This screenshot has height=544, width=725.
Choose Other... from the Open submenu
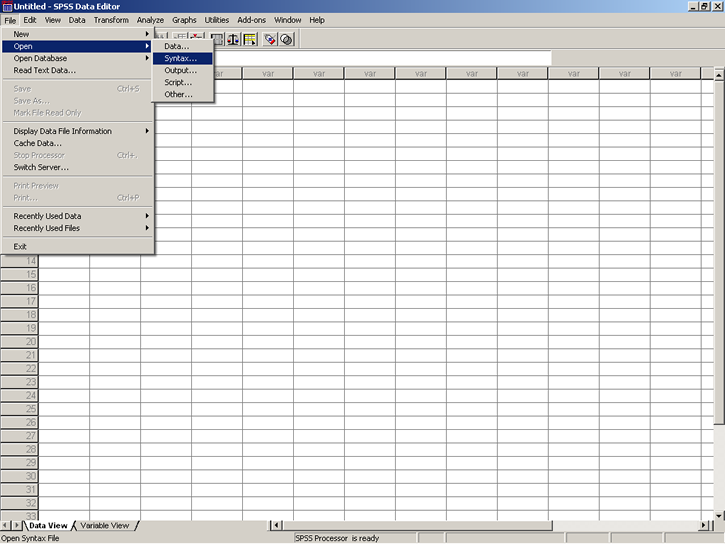point(183,94)
